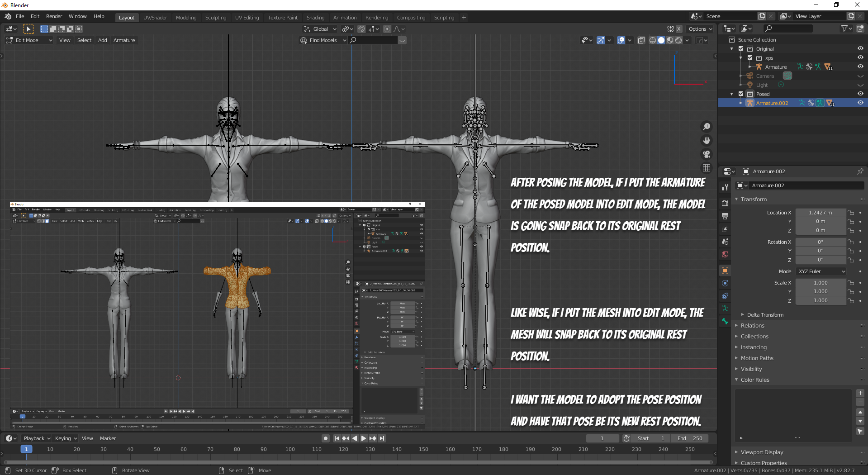Jump to the timeline end frame

pyautogui.click(x=382, y=438)
